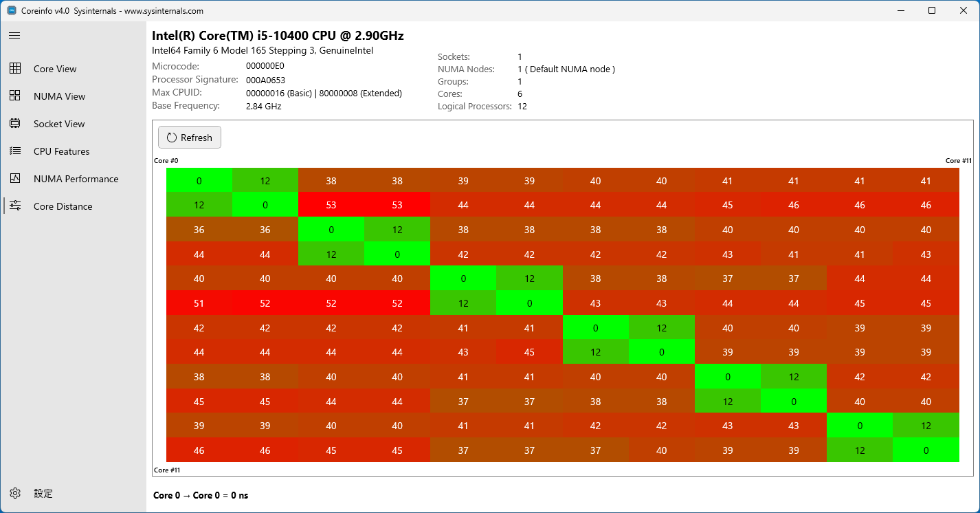Maximize the Coreinfo window
980x513 pixels.
coord(932,11)
